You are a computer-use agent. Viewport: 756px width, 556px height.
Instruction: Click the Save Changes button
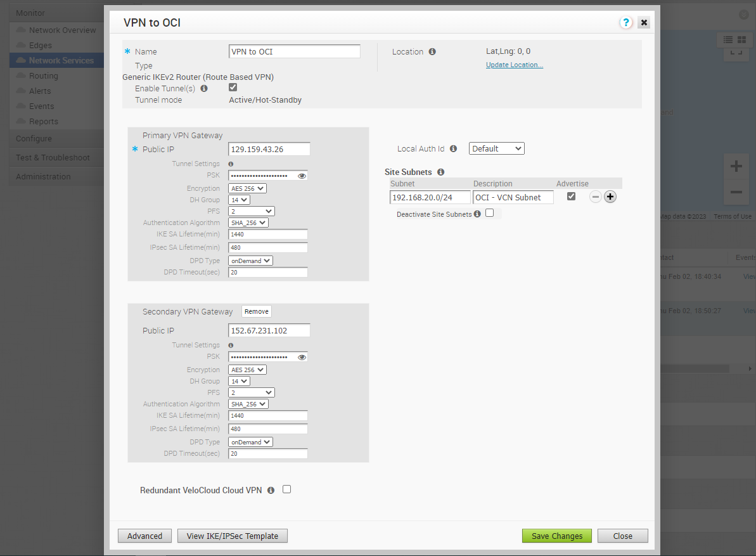pyautogui.click(x=557, y=536)
